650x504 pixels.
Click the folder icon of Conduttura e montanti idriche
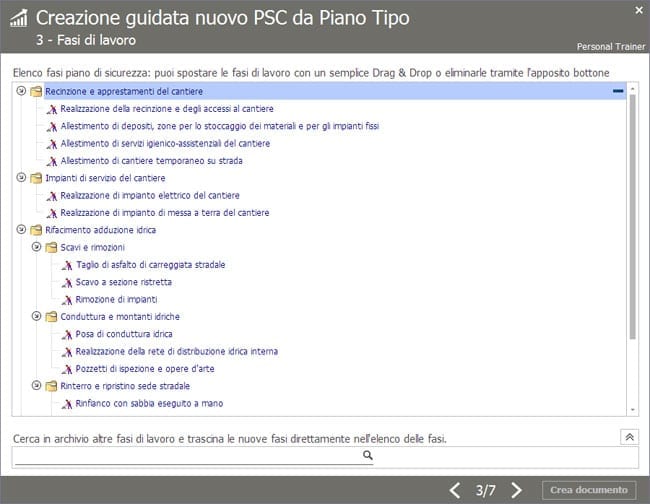pos(51,317)
